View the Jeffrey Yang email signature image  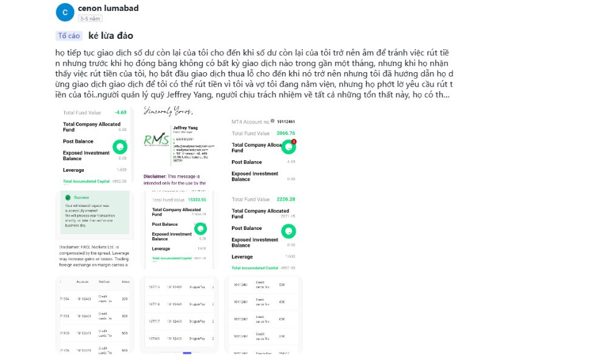tap(178, 146)
